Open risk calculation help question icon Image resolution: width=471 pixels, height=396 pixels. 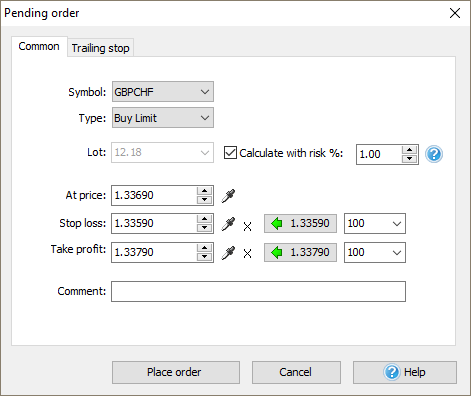(x=434, y=154)
